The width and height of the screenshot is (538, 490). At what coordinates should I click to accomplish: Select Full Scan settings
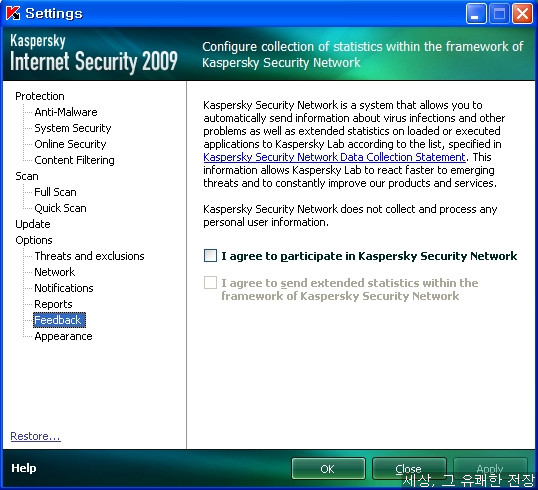tap(55, 192)
